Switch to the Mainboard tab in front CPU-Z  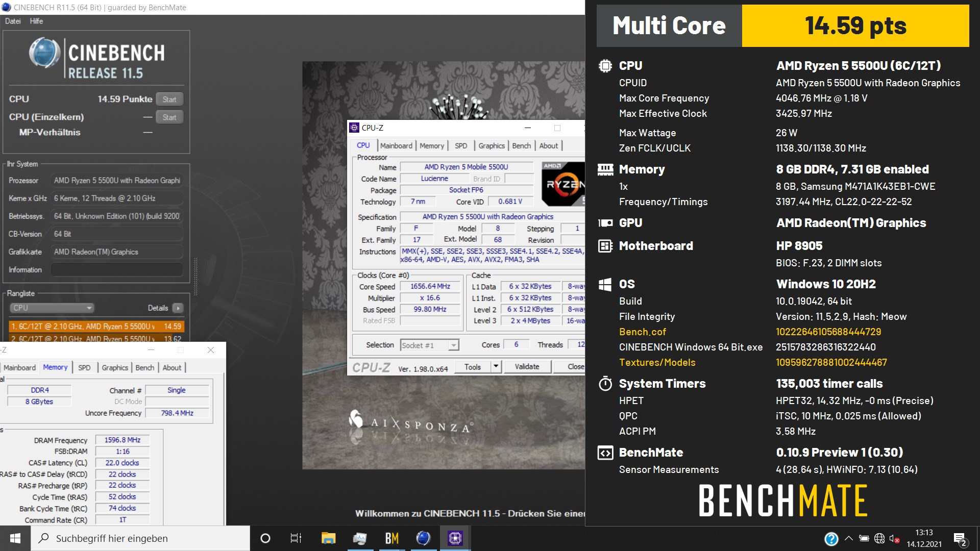coord(396,145)
